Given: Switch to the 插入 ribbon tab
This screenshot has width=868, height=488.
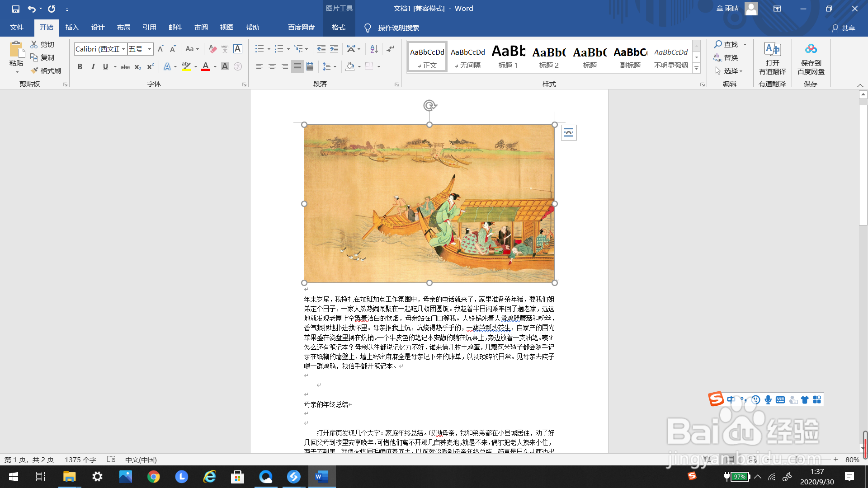Looking at the screenshot, I should 72,28.
